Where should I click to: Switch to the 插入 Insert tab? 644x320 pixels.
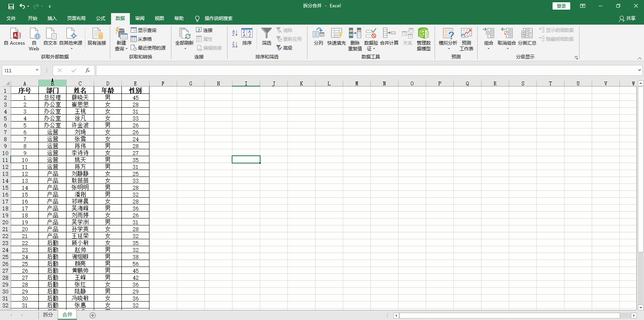tap(52, 18)
